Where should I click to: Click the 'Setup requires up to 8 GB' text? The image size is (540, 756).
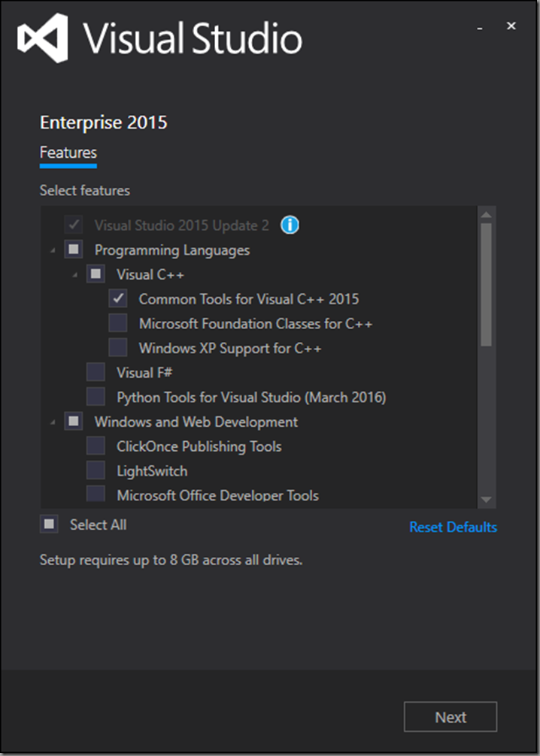click(x=171, y=561)
